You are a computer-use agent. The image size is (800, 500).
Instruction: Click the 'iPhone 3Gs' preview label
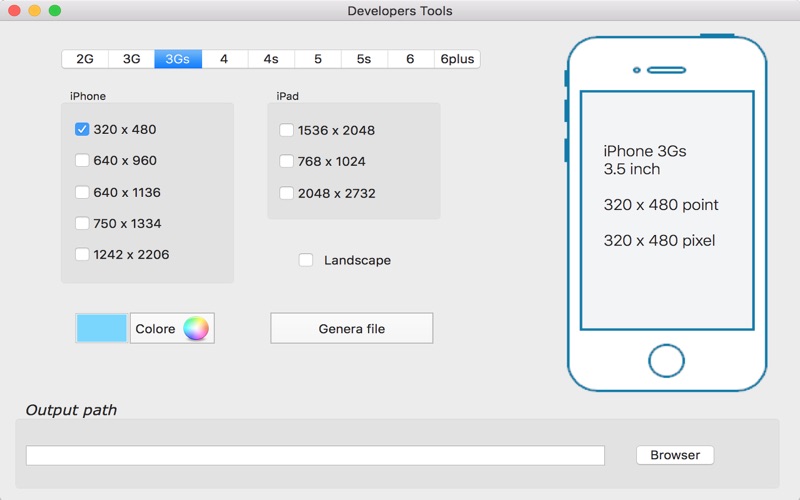pos(645,151)
